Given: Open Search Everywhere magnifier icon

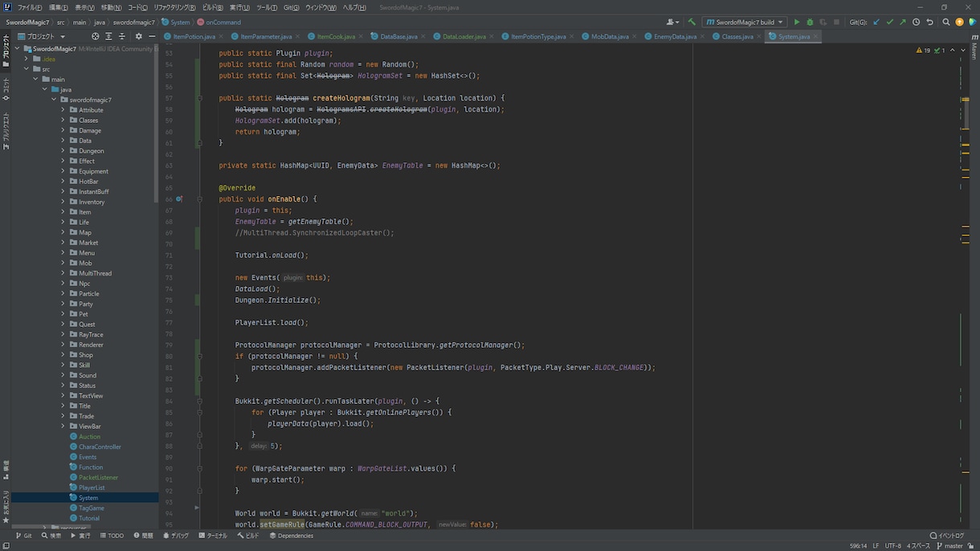Looking at the screenshot, I should pyautogui.click(x=946, y=22).
